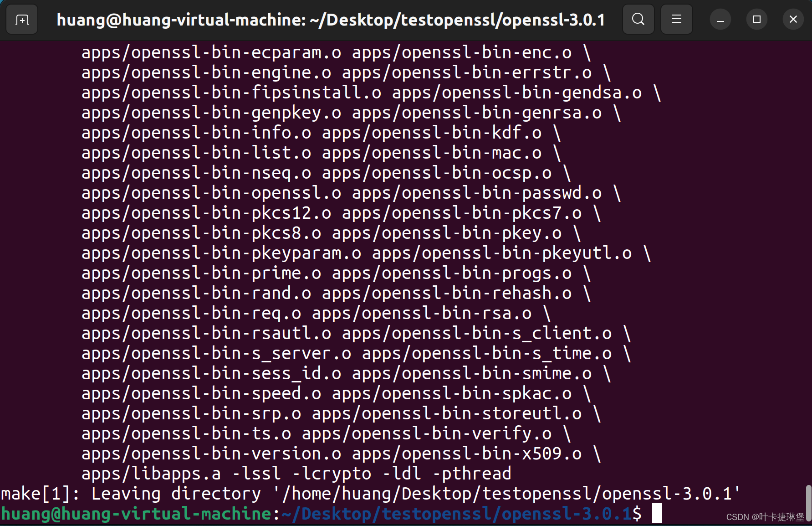Click the text apps/openssl-bin-kdf.o
Image resolution: width=812 pixels, height=526 pixels.
click(x=432, y=133)
